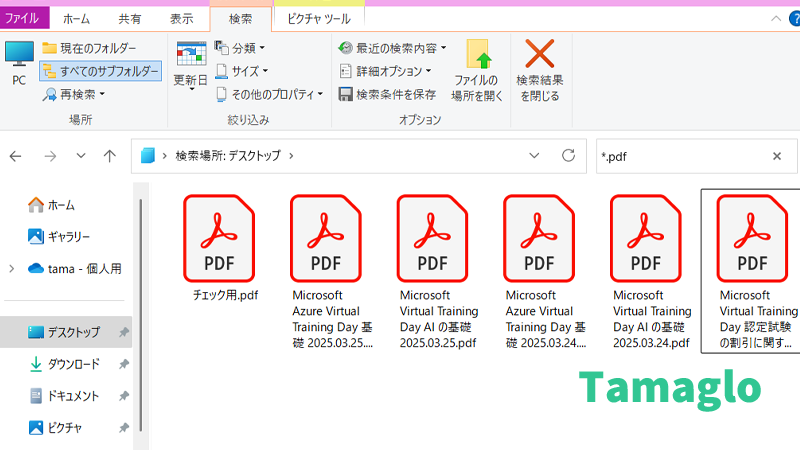Expand the 分類 kind dropdown
Image resolution: width=800 pixels, height=450 pixels.
241,48
